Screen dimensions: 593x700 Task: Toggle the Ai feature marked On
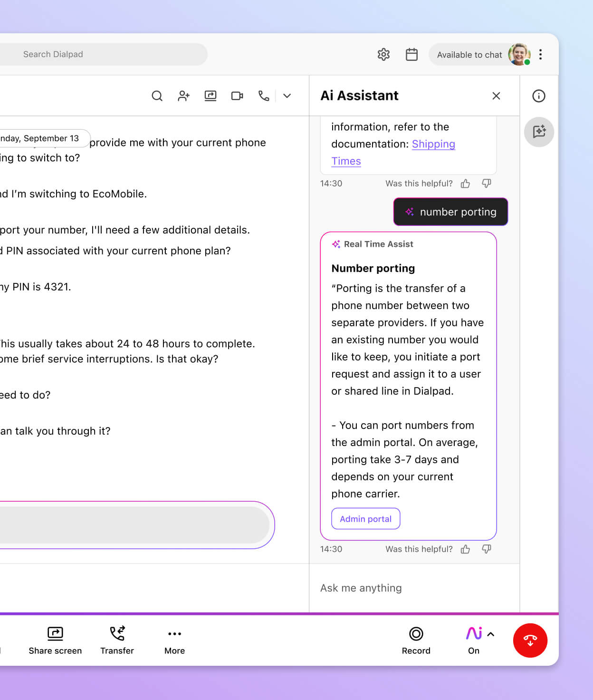point(473,634)
